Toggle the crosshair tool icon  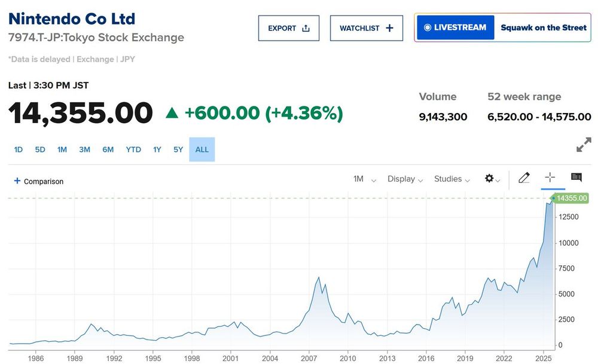coord(550,177)
